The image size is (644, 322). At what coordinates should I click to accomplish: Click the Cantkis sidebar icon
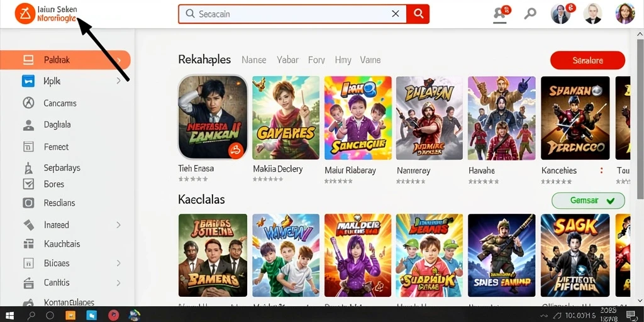28,282
